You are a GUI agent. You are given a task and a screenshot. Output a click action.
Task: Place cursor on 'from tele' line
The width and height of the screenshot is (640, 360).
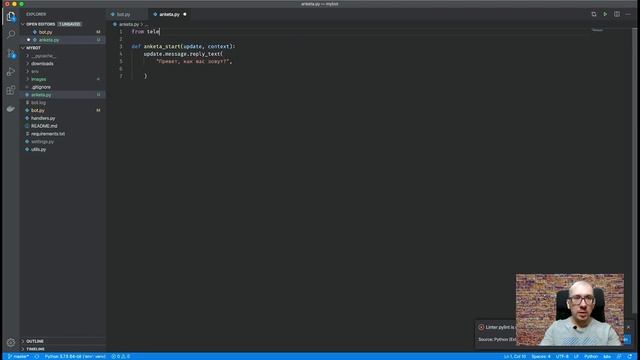(145, 31)
